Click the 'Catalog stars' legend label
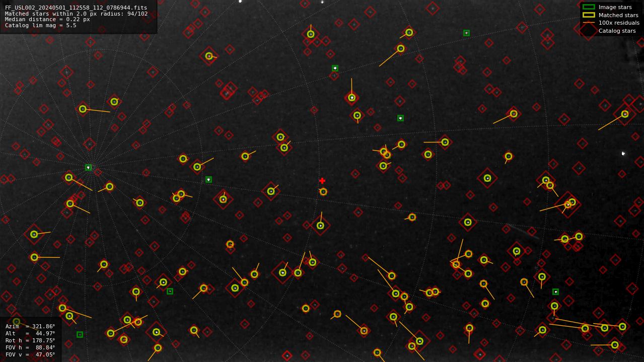This screenshot has width=644, height=362. pyautogui.click(x=617, y=31)
